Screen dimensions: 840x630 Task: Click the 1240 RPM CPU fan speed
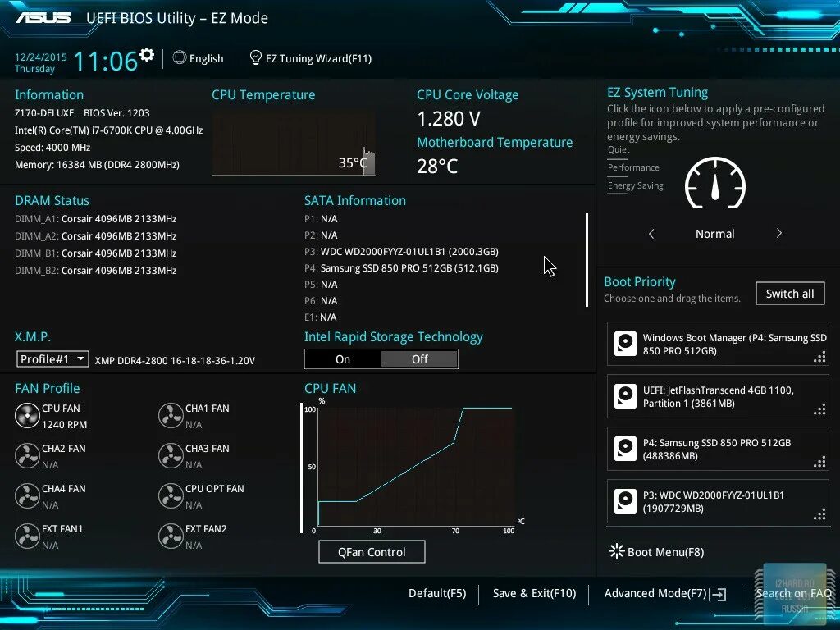(x=64, y=424)
